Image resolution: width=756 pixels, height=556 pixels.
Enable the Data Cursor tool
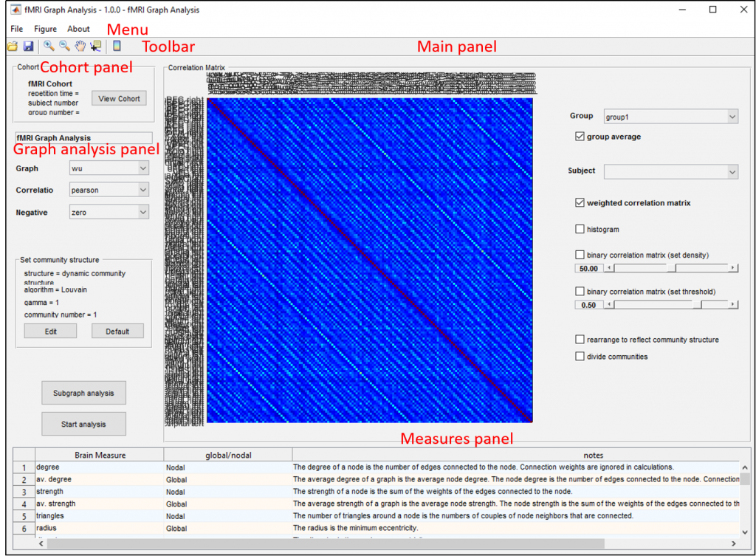94,46
